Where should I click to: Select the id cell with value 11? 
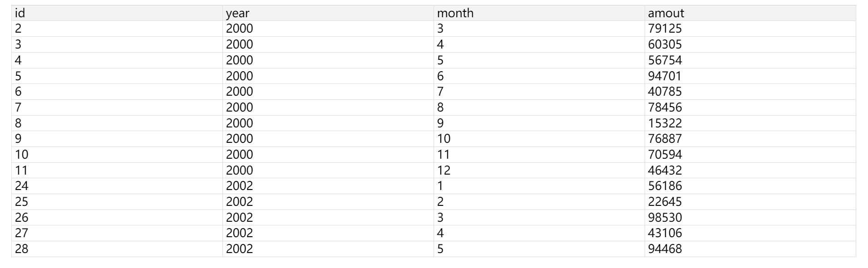tap(21, 170)
